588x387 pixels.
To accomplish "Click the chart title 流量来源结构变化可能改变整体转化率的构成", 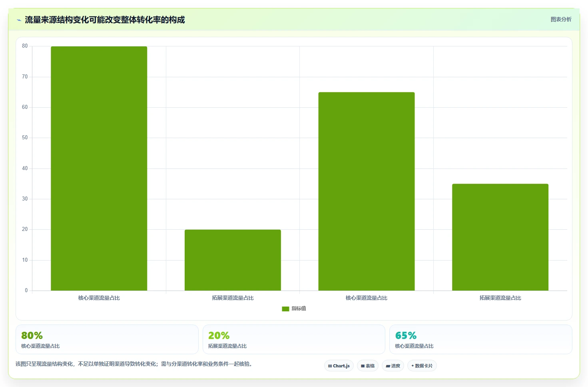I will (105, 20).
